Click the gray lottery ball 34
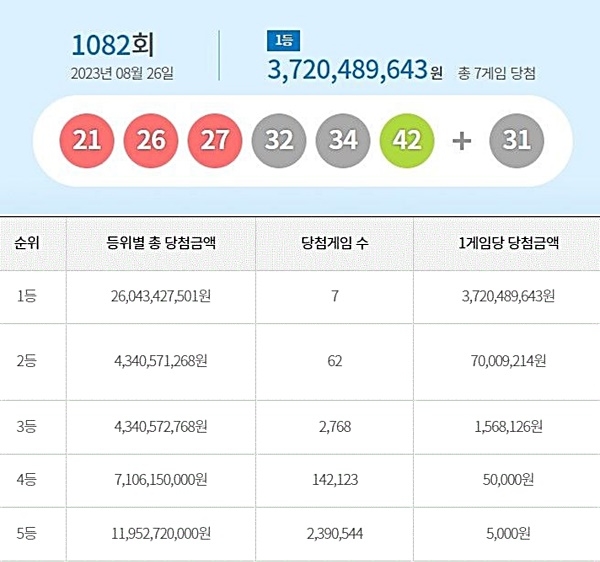600x562 pixels. tap(343, 141)
